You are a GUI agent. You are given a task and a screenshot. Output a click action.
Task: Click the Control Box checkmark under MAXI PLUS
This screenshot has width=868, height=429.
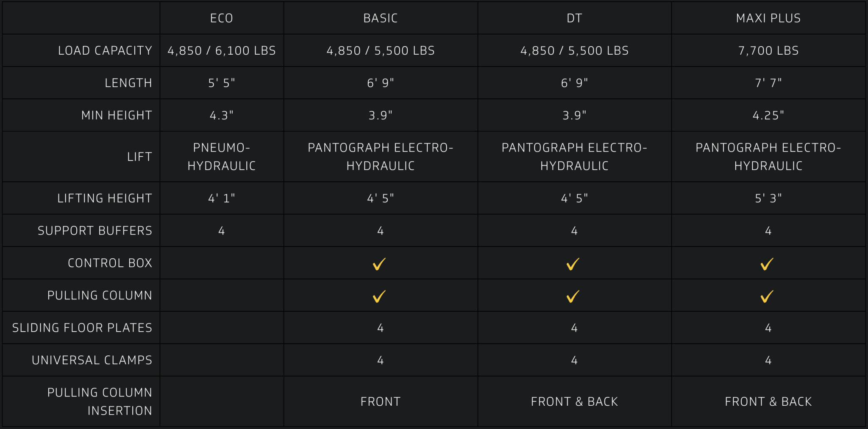coord(767,264)
